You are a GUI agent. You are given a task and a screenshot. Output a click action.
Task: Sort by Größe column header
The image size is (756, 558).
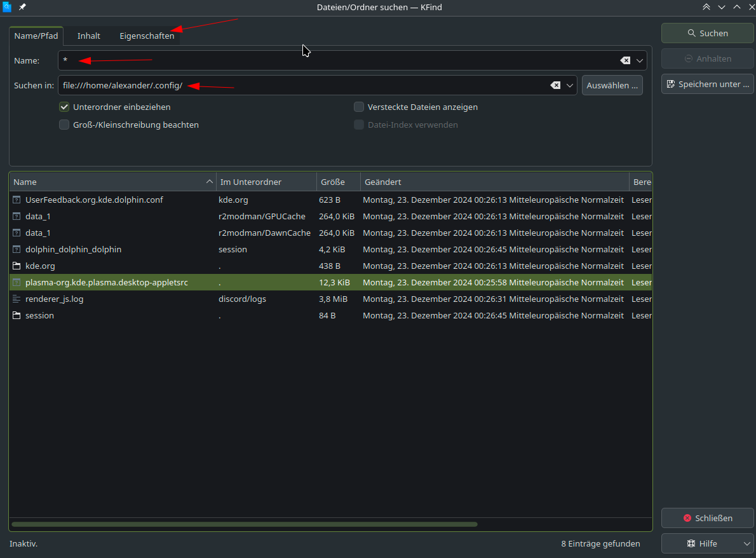click(339, 182)
